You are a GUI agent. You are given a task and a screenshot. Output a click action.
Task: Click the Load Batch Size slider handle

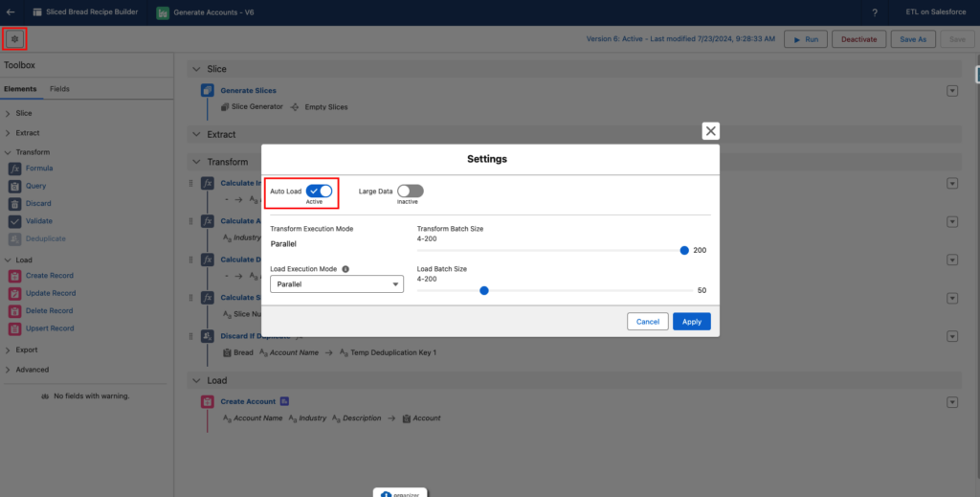coord(484,290)
